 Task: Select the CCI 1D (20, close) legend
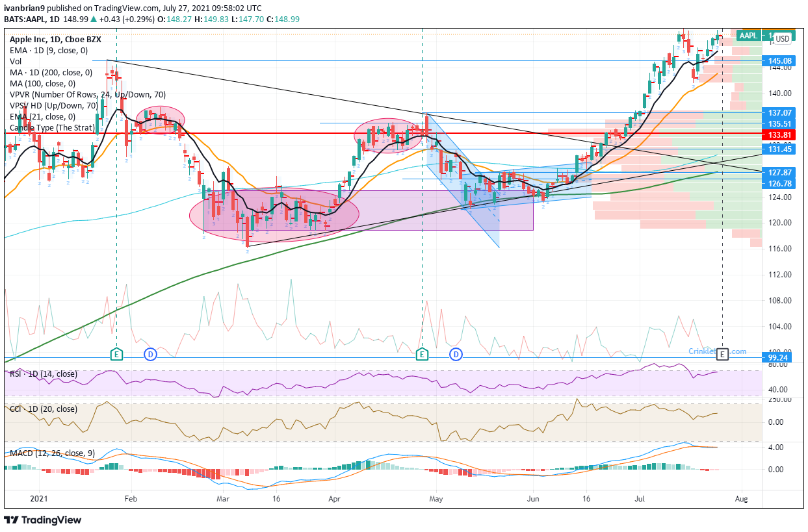coord(43,409)
